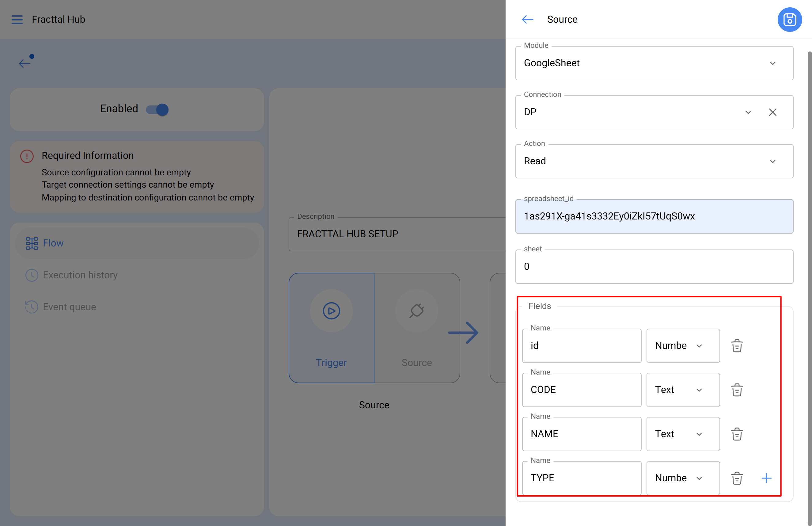Add a new field with plus icon
Screen dimensions: 812x526
766,478
